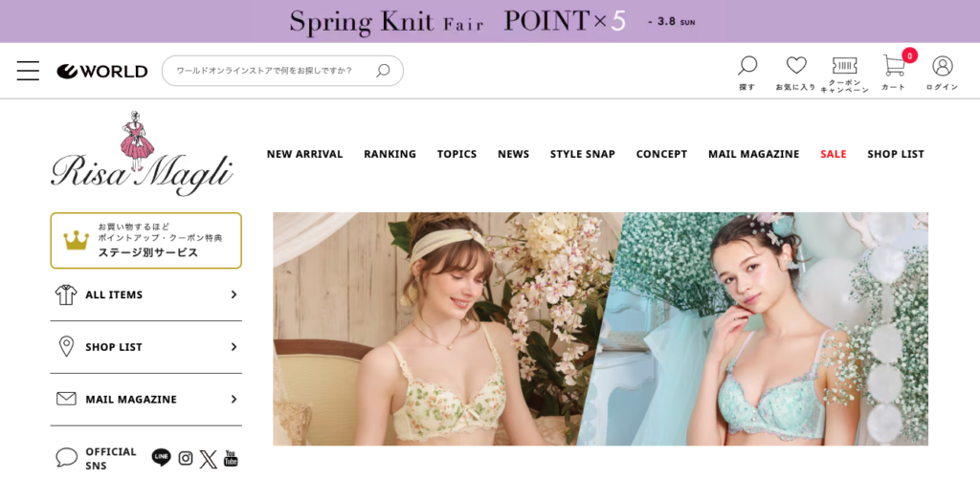Open the coupon campaign ticket icon
Screen dimensions: 980x479
pos(844,66)
